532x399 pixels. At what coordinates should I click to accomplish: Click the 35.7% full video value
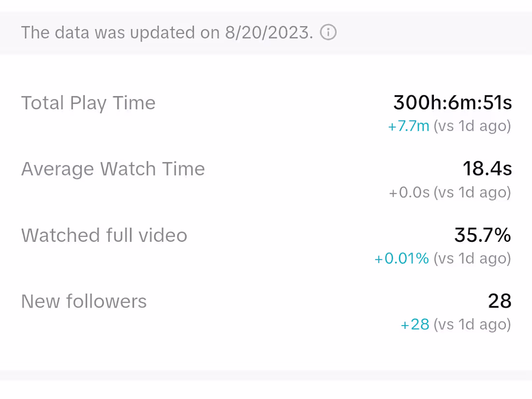point(483,235)
